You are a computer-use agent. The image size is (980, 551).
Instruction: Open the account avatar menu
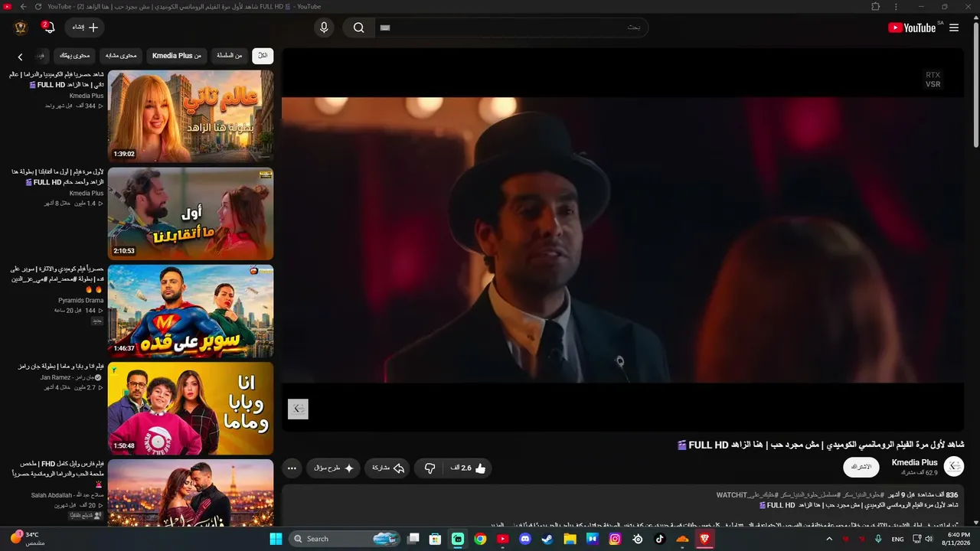click(x=21, y=28)
